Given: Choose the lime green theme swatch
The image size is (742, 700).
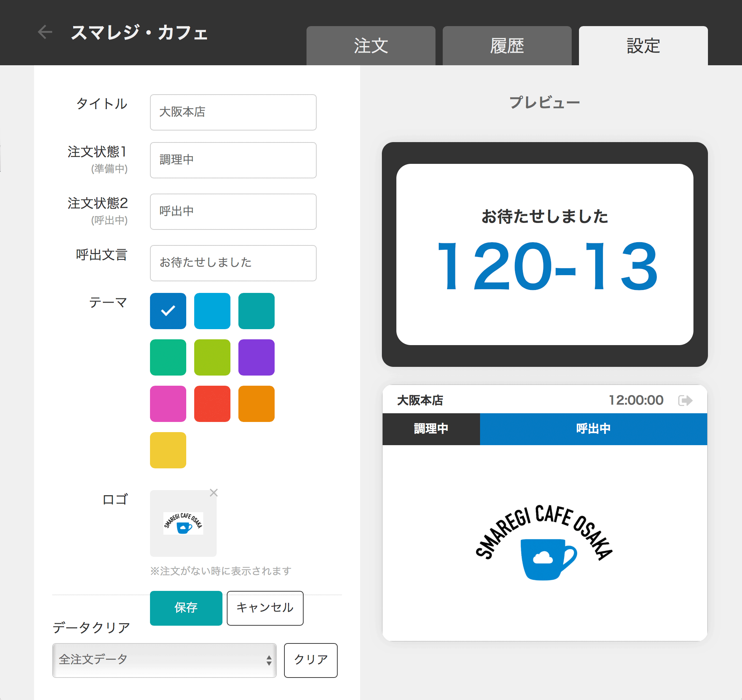Looking at the screenshot, I should [212, 357].
